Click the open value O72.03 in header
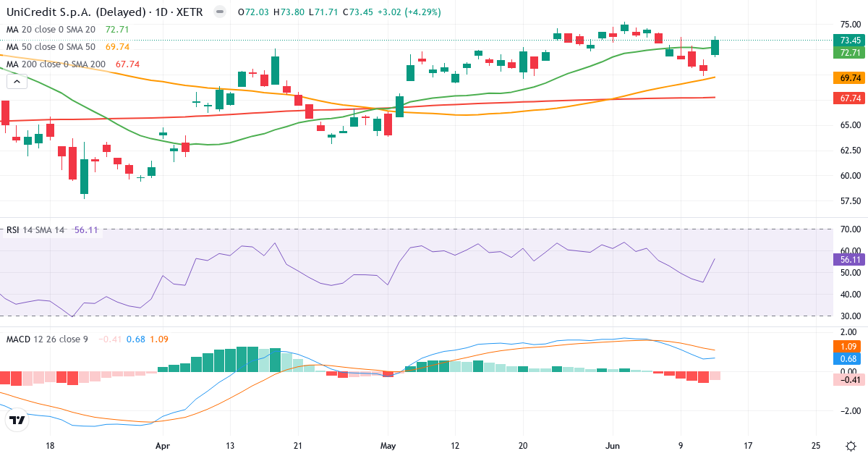The height and width of the screenshot is (456, 868). pos(252,12)
